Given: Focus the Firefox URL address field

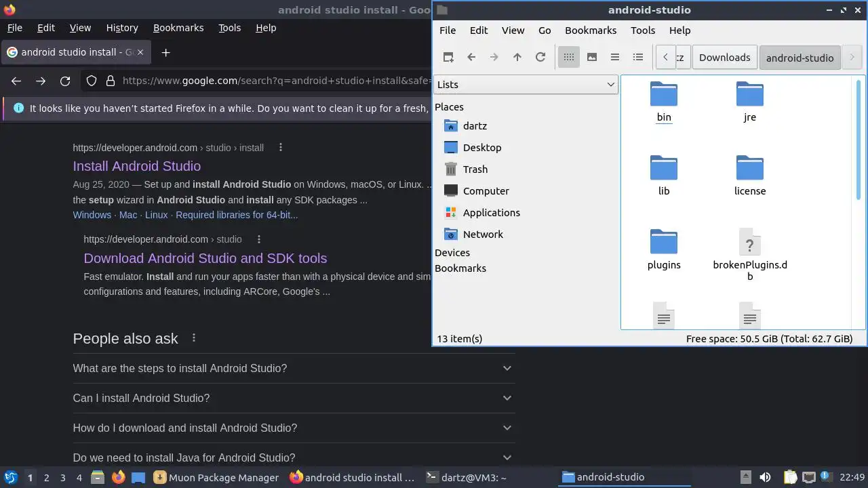Looking at the screenshot, I should (277, 81).
